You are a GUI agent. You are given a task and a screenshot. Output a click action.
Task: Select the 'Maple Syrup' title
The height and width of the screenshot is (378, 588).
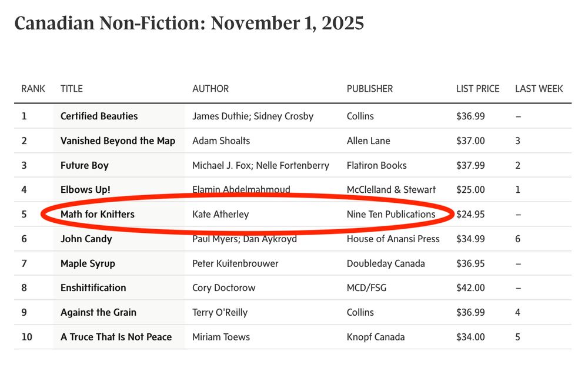click(88, 263)
